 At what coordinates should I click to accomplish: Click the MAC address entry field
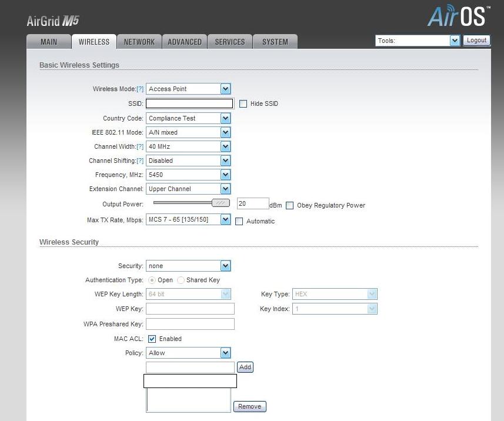pyautogui.click(x=191, y=367)
